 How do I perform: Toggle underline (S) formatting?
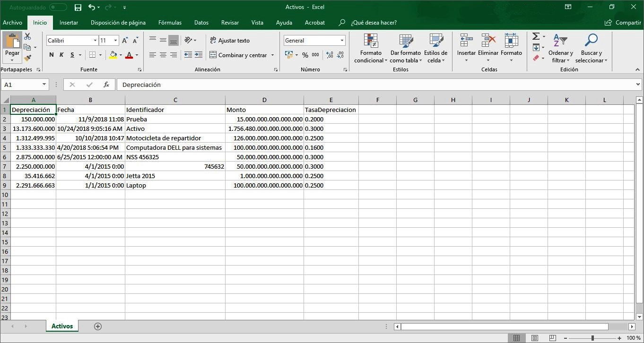[x=72, y=55]
